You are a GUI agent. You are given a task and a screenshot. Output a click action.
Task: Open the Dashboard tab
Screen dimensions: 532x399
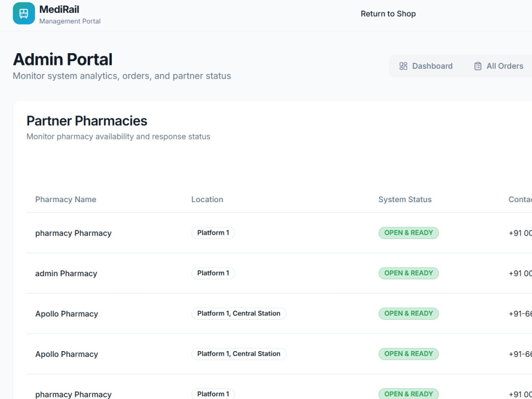426,66
